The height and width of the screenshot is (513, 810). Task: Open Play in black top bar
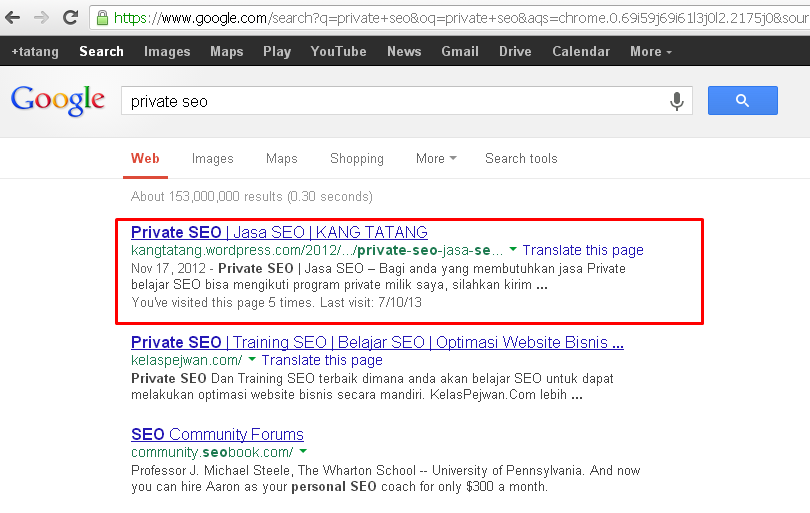277,52
